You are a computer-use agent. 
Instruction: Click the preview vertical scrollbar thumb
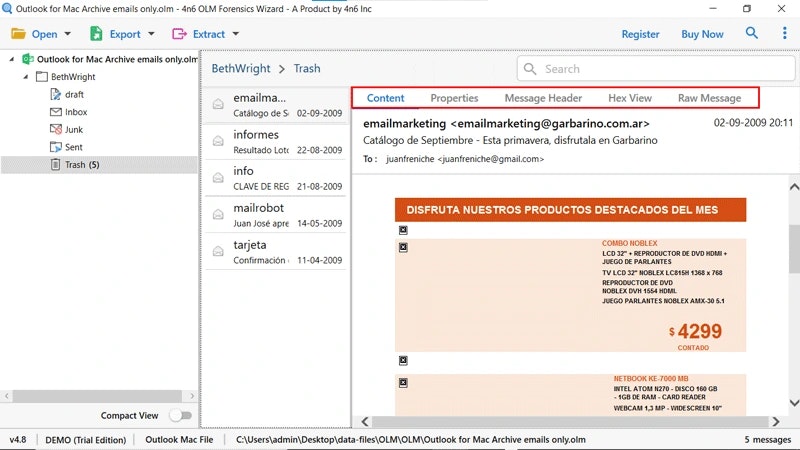[x=794, y=249]
